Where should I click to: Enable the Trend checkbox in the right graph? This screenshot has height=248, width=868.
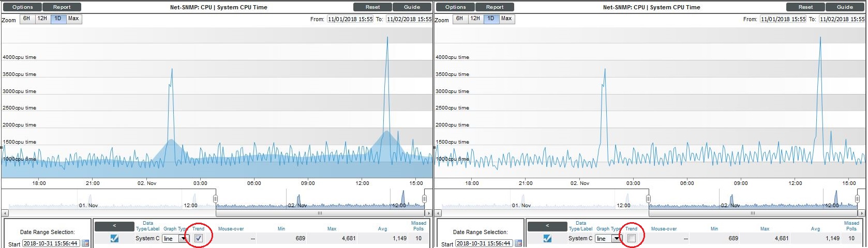click(x=632, y=238)
